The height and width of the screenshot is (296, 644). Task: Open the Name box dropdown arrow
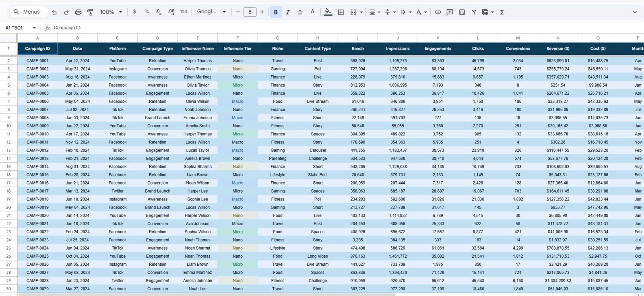tap(34, 28)
